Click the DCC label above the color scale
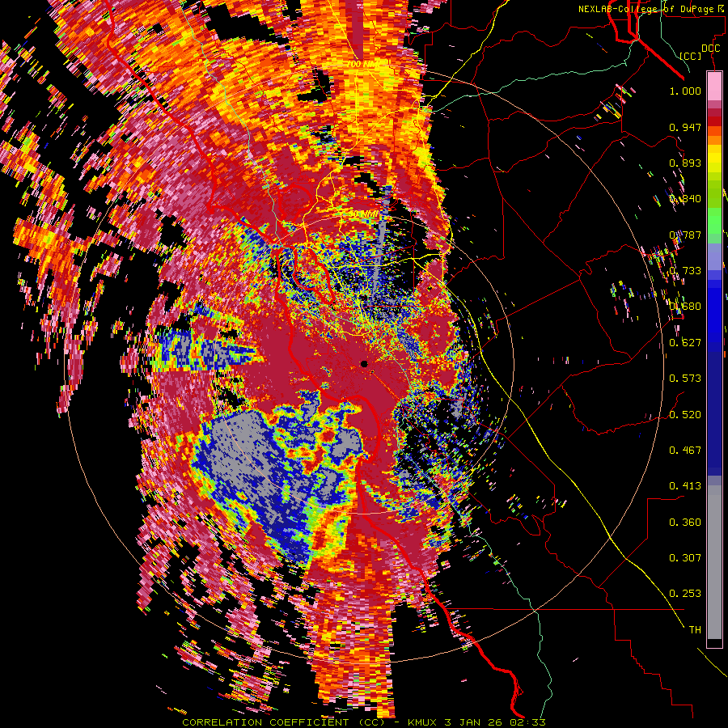 (711, 49)
